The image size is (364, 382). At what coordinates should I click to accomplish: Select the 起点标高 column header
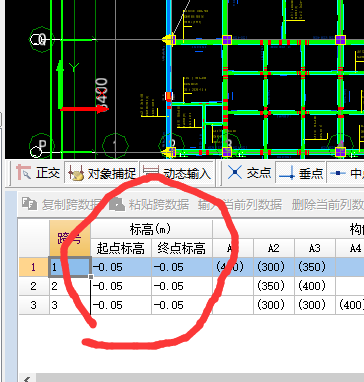121,248
